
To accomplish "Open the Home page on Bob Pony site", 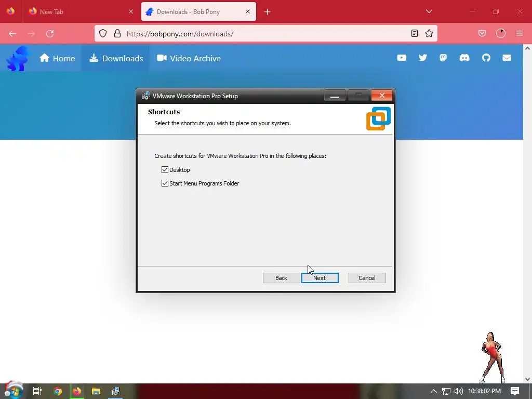I will (x=57, y=58).
